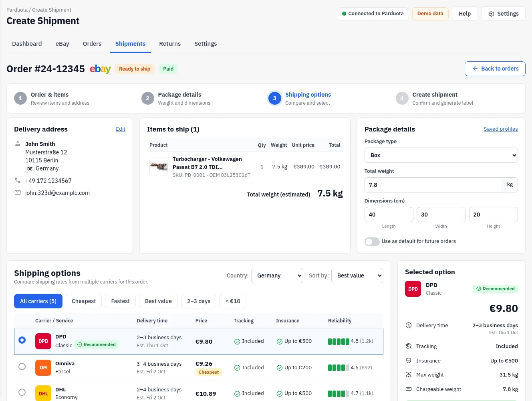532x401 pixels.
Task: Click Edit link in Delivery address
Action: (121, 129)
